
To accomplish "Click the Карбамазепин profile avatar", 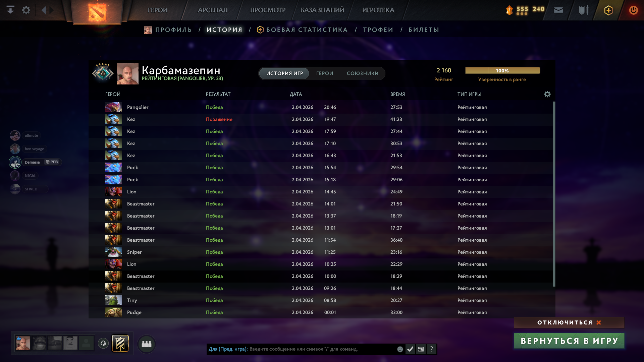I will 127,73.
